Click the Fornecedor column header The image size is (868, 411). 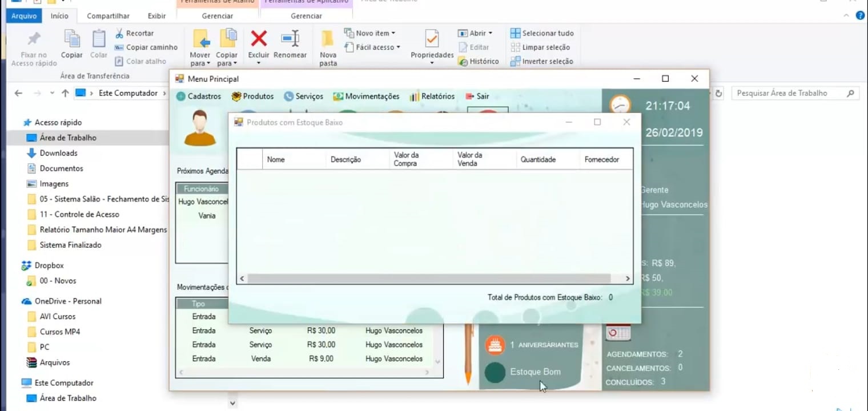click(x=606, y=159)
